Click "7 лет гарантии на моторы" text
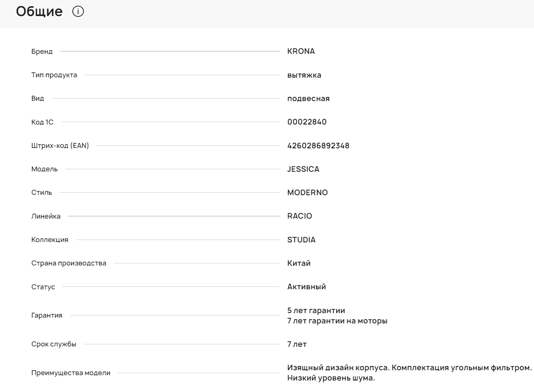This screenshot has width=534, height=392. (337, 321)
